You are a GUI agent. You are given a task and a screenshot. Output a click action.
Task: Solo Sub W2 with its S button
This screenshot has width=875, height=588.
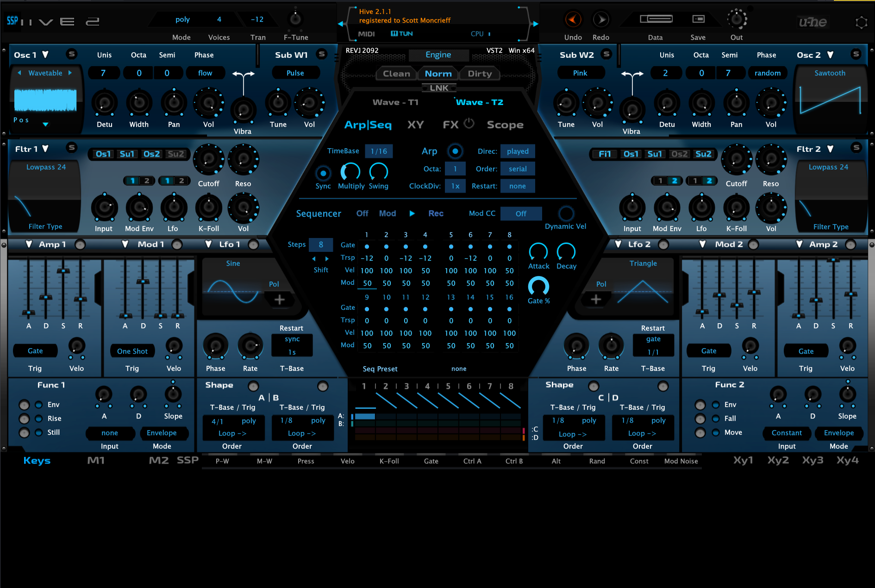coord(606,54)
